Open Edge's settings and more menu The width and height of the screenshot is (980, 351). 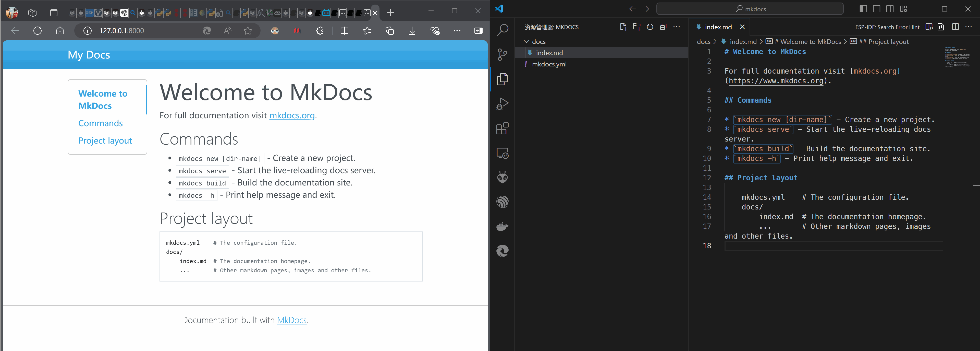(457, 30)
